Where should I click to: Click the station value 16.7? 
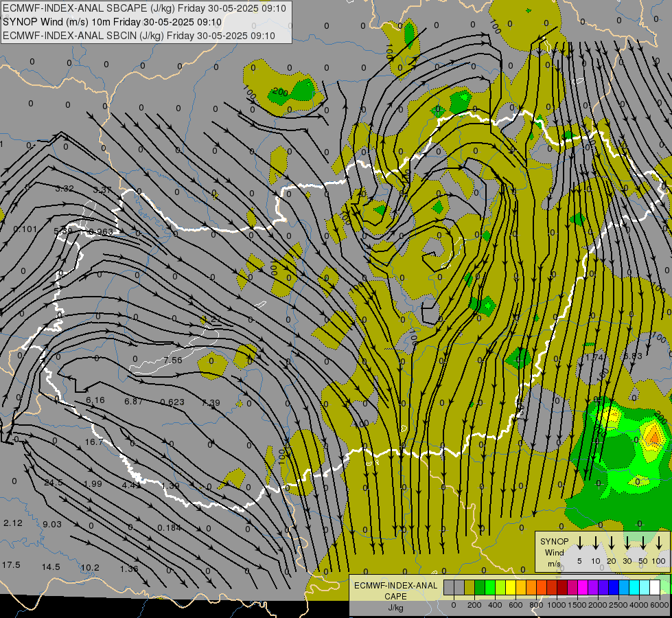click(x=94, y=442)
